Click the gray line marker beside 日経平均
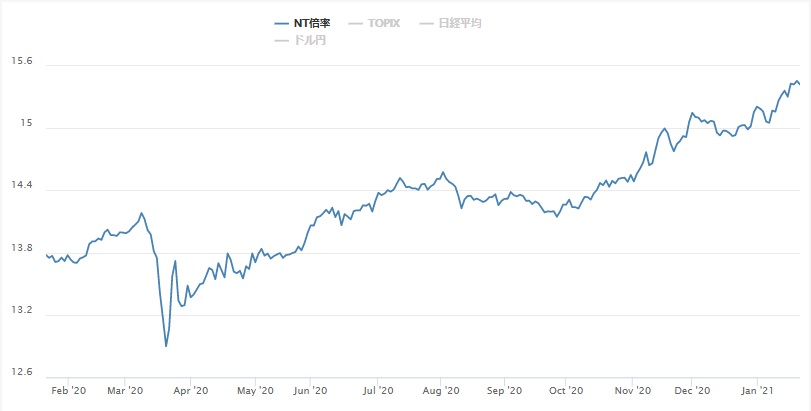The image size is (811, 411). [x=426, y=23]
